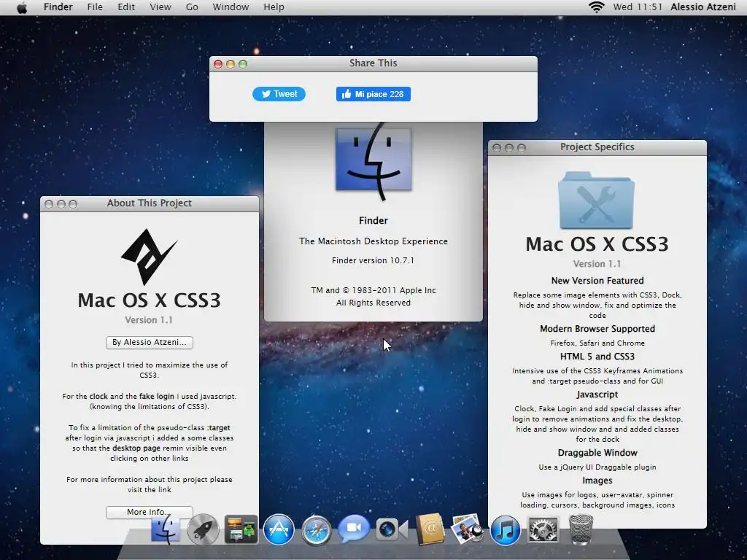Minimize the Share This window
747x560 pixels.
pos(231,64)
